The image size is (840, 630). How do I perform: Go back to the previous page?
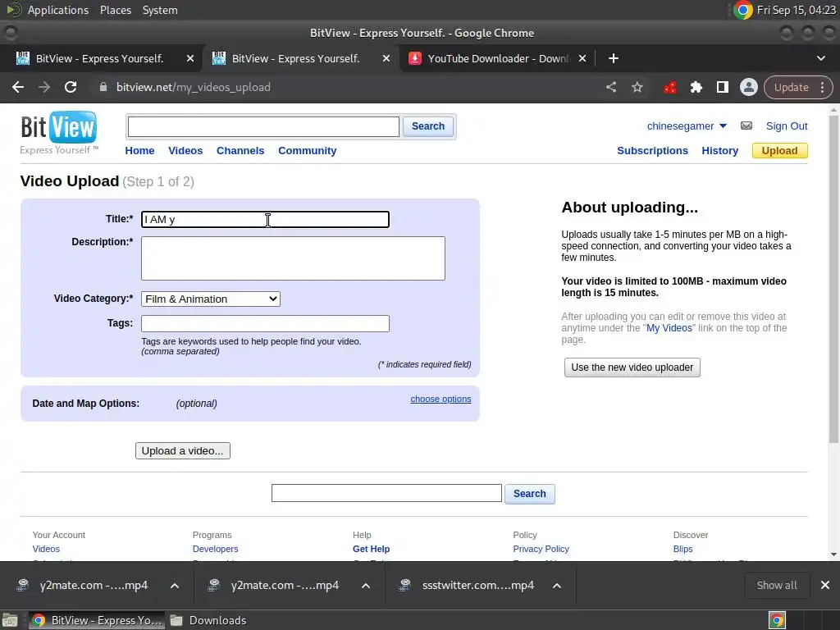click(18, 87)
